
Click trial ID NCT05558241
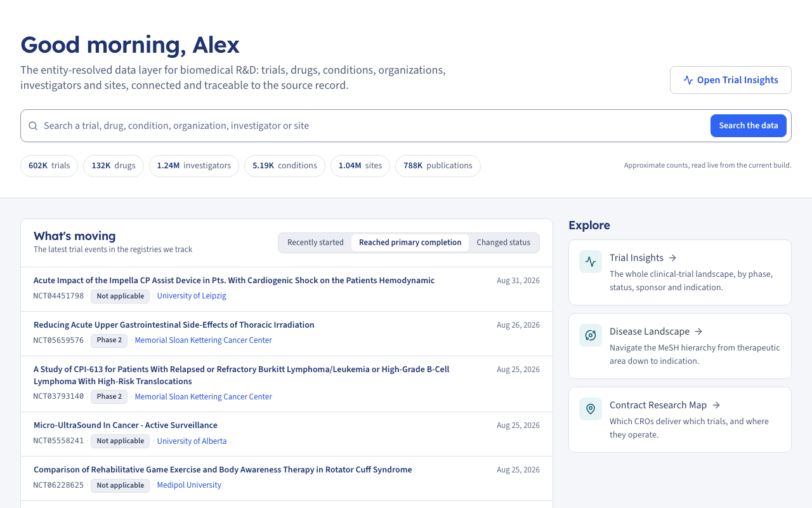pos(58,441)
